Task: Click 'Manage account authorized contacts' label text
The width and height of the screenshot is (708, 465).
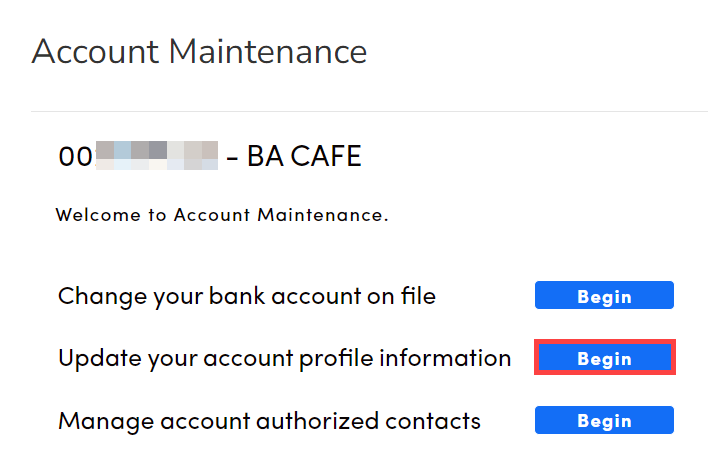Action: pos(269,420)
